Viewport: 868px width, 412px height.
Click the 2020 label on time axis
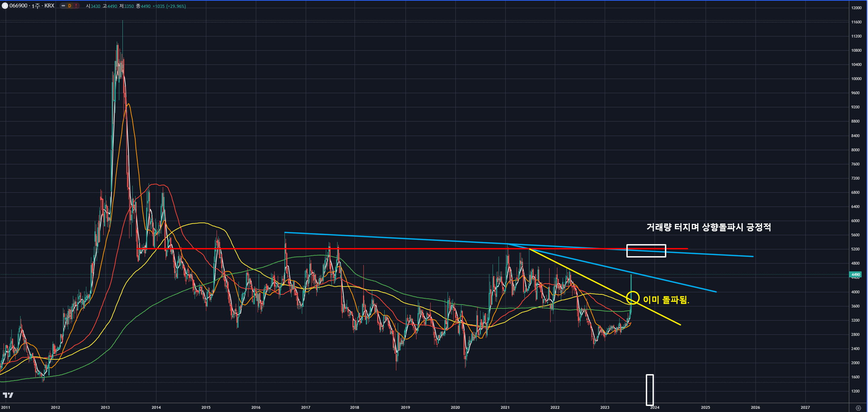tap(455, 407)
